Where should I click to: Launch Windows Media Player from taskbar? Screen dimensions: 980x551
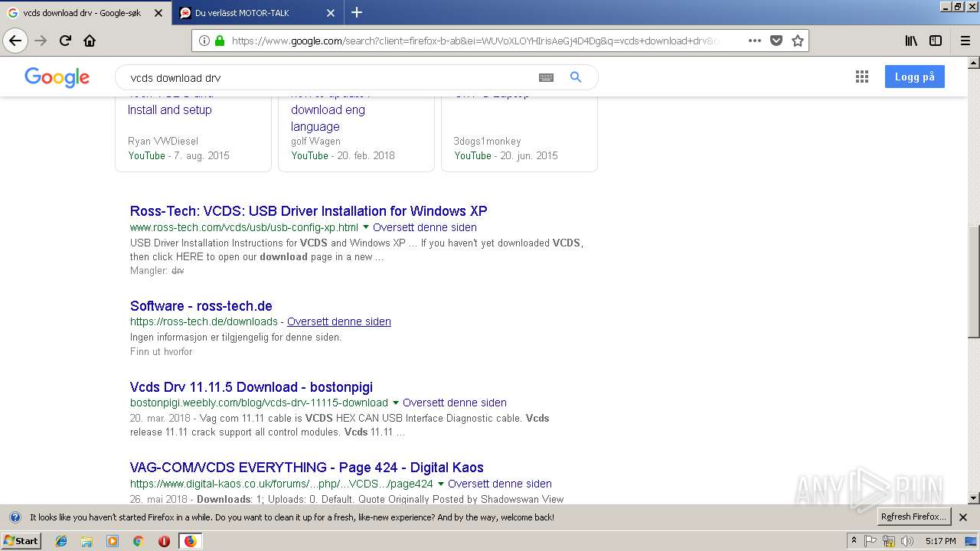pyautogui.click(x=113, y=541)
